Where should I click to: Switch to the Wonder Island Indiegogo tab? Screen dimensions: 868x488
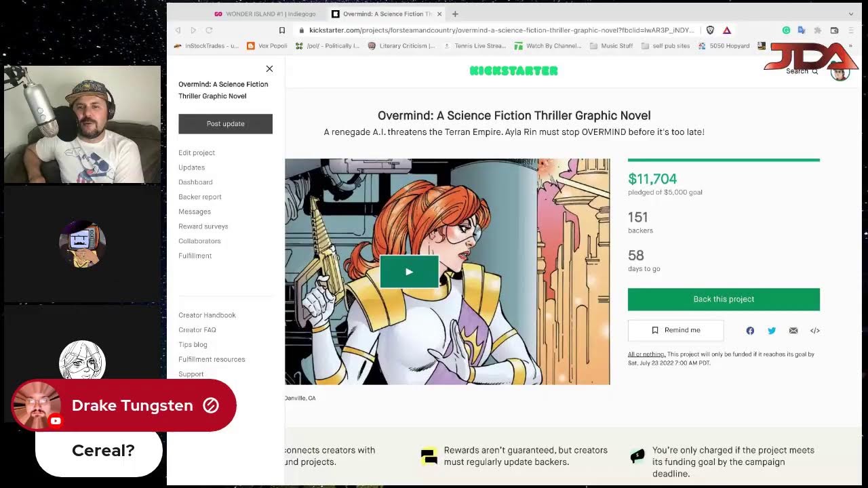(x=264, y=14)
